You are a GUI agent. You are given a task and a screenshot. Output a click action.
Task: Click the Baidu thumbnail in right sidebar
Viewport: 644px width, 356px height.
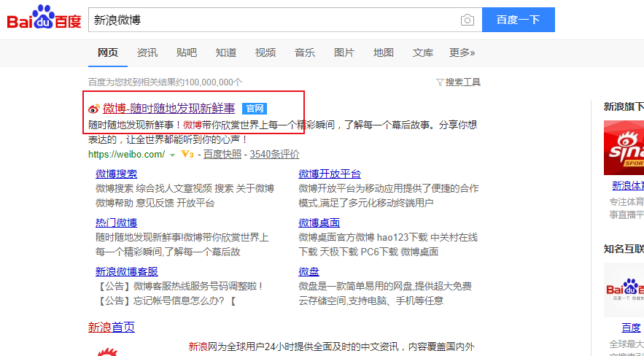(x=624, y=290)
